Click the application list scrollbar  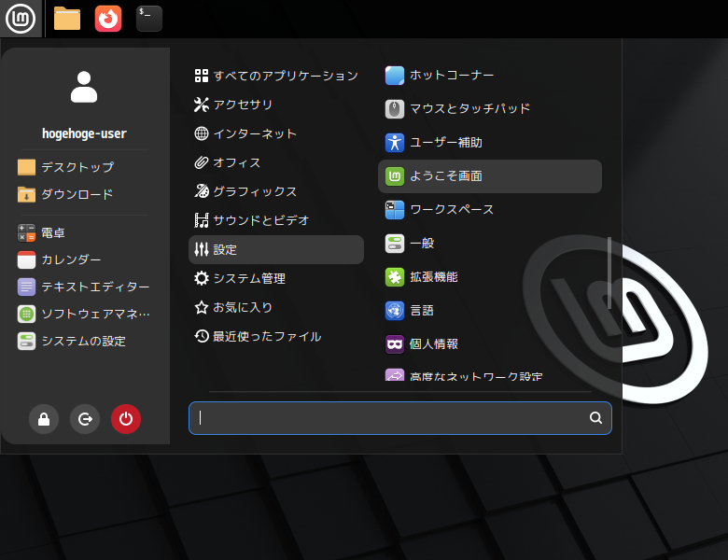609,273
